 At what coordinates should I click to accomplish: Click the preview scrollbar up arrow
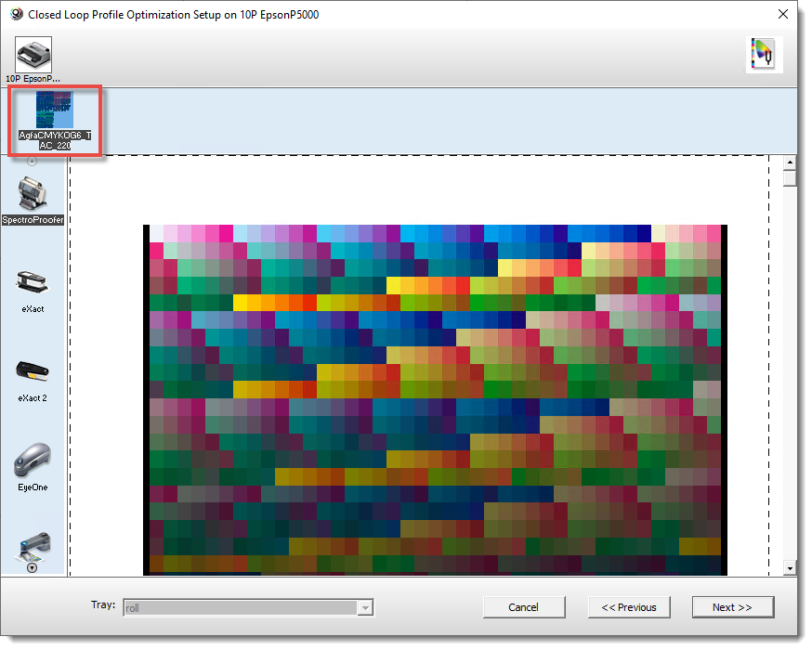point(790,162)
